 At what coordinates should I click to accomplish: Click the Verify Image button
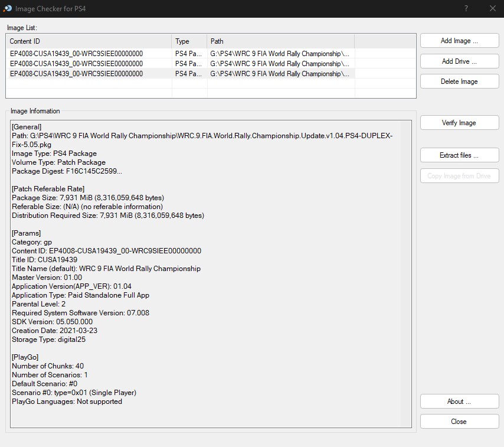click(x=459, y=123)
